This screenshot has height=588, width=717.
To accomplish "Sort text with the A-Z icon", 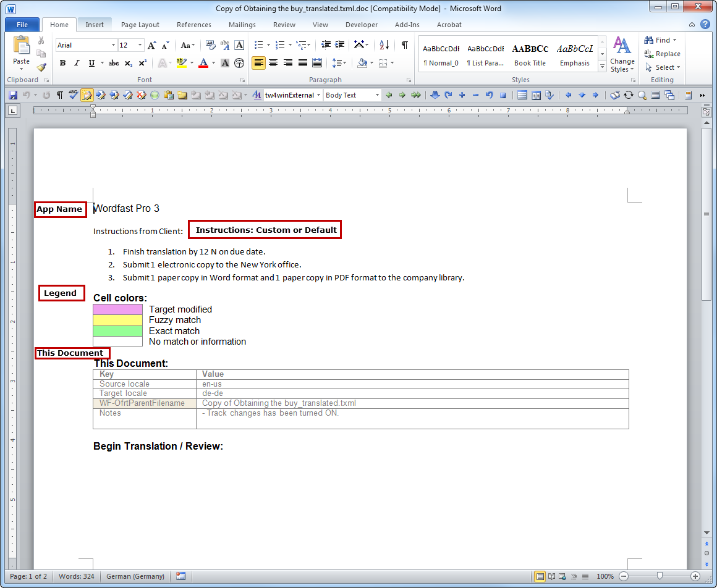I will (x=384, y=44).
